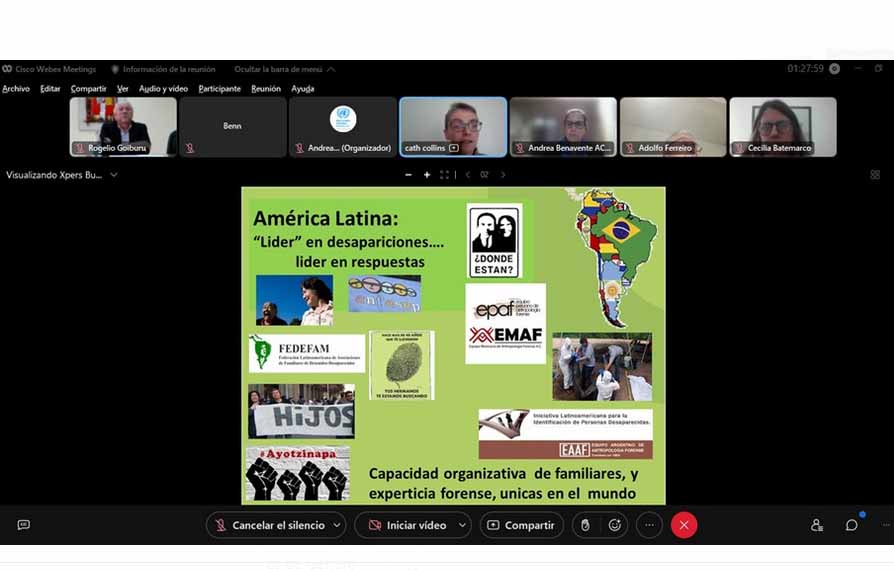Image resolution: width=894 pixels, height=571 pixels.
Task: Select Rogelio Goiburu video thumbnail
Action: coord(123,127)
